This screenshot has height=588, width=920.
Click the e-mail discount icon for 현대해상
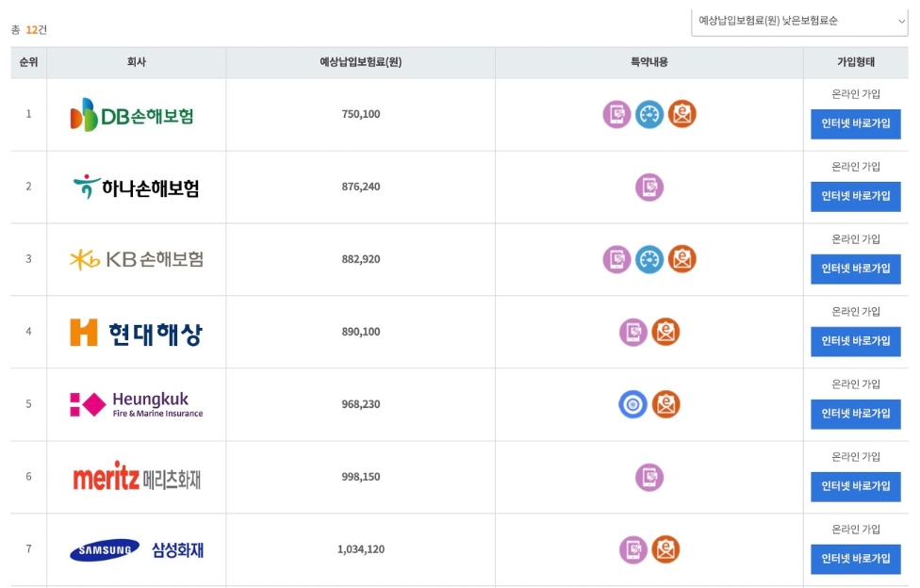(665, 332)
